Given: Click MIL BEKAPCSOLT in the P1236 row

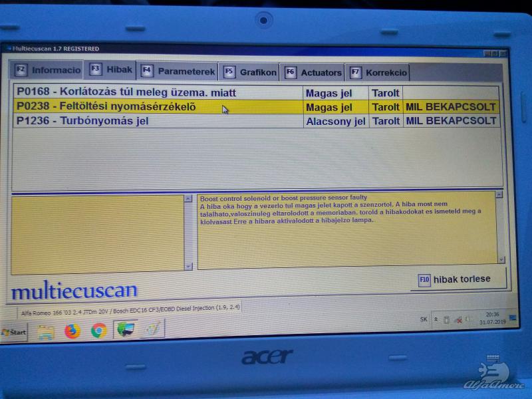Looking at the screenshot, I should (451, 121).
